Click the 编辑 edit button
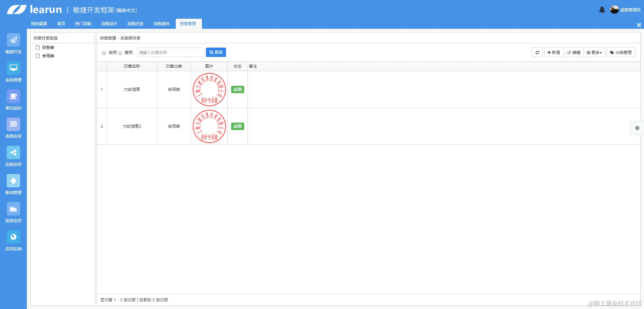 (x=574, y=52)
